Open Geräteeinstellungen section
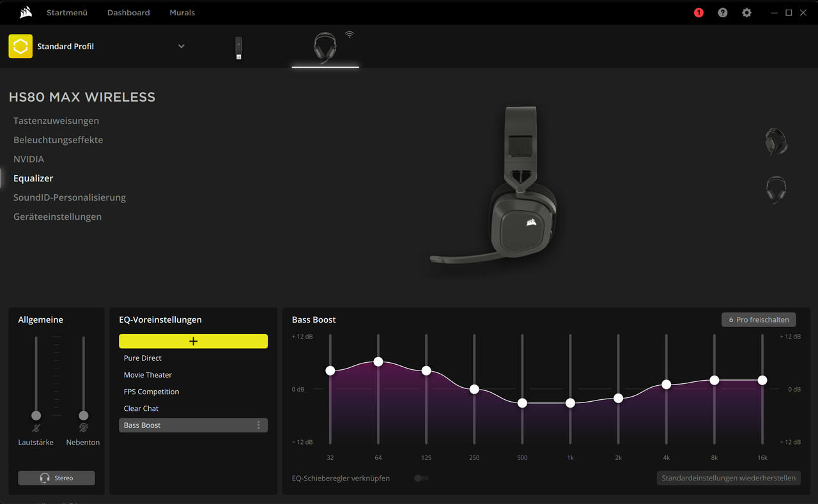 pyautogui.click(x=58, y=217)
